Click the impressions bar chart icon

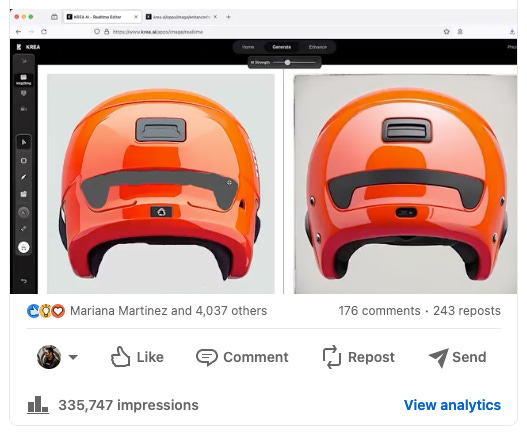(x=37, y=405)
